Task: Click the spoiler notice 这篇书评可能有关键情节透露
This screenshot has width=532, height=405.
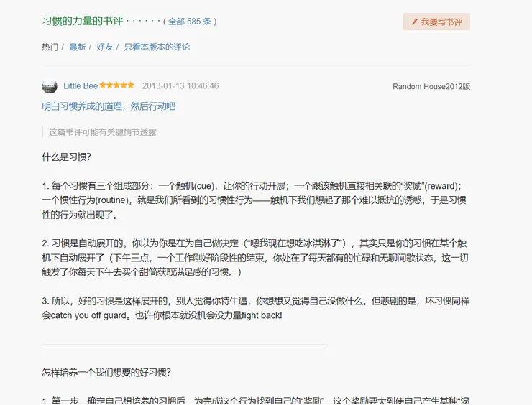Action: (103, 132)
